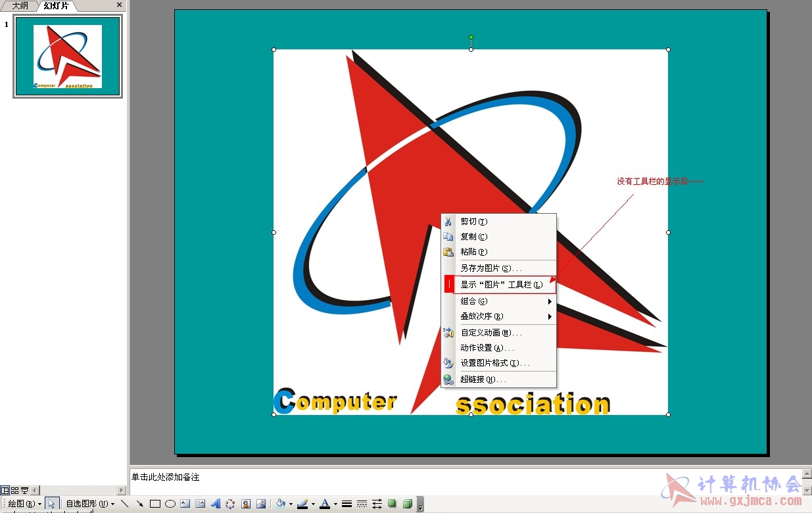Choose arrow style icon

(x=377, y=504)
